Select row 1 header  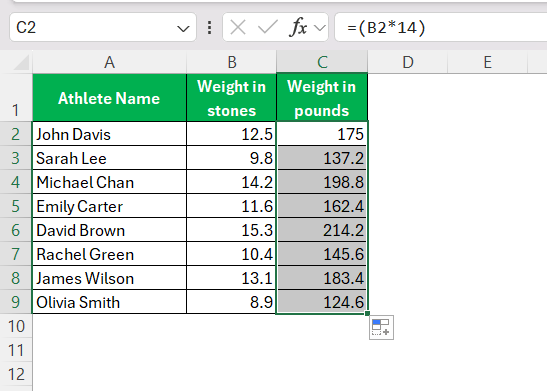16,98
